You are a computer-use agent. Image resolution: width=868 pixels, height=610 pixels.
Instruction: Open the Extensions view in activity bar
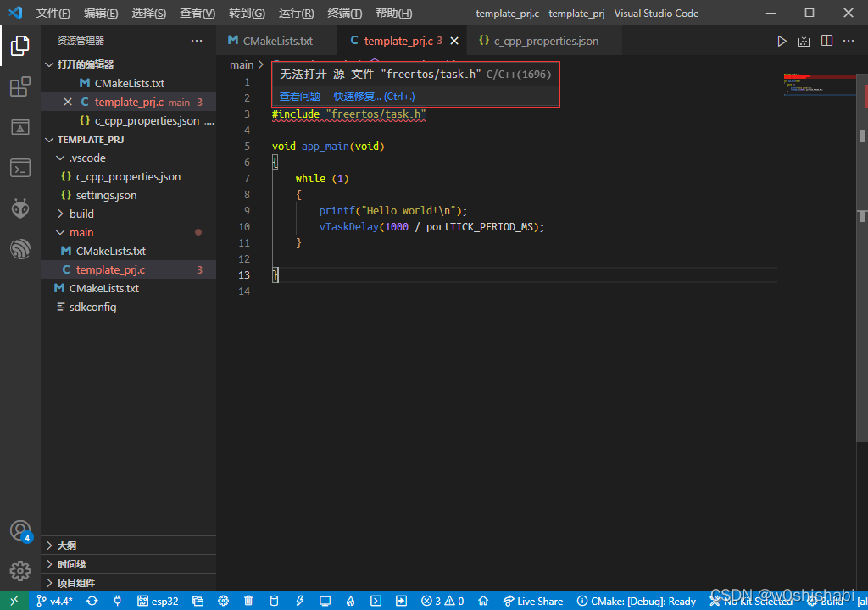[20, 87]
